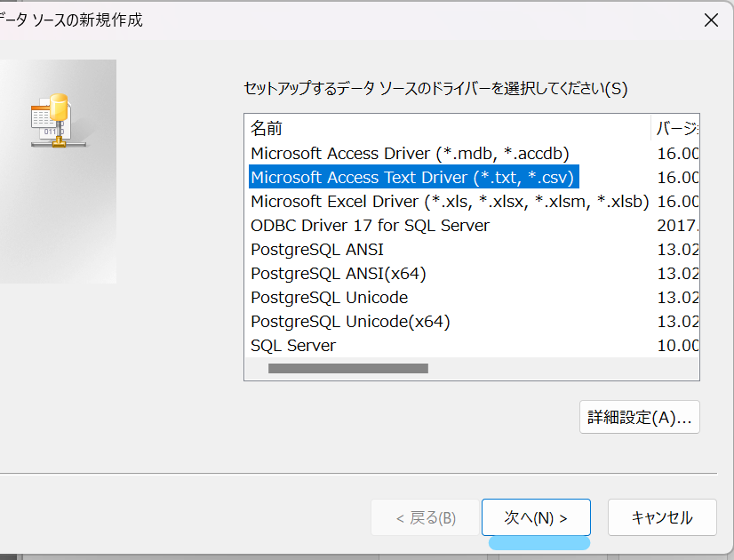The image size is (734, 560).
Task: Select the PostgreSQL ANSI(x64) driver
Action: (x=338, y=274)
